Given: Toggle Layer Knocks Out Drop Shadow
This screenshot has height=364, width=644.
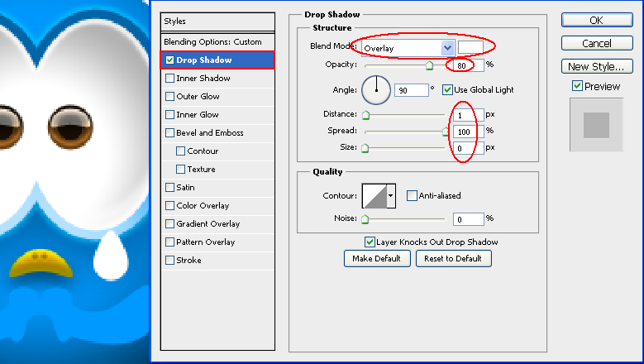Looking at the screenshot, I should point(370,242).
